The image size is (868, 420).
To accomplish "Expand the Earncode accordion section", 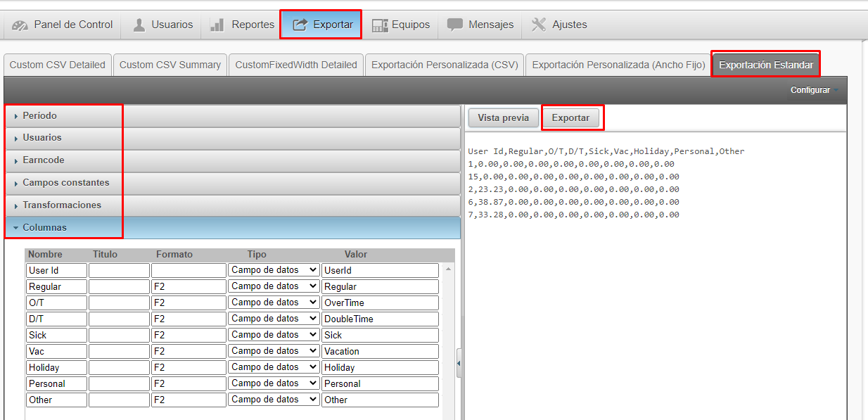I will tap(43, 160).
